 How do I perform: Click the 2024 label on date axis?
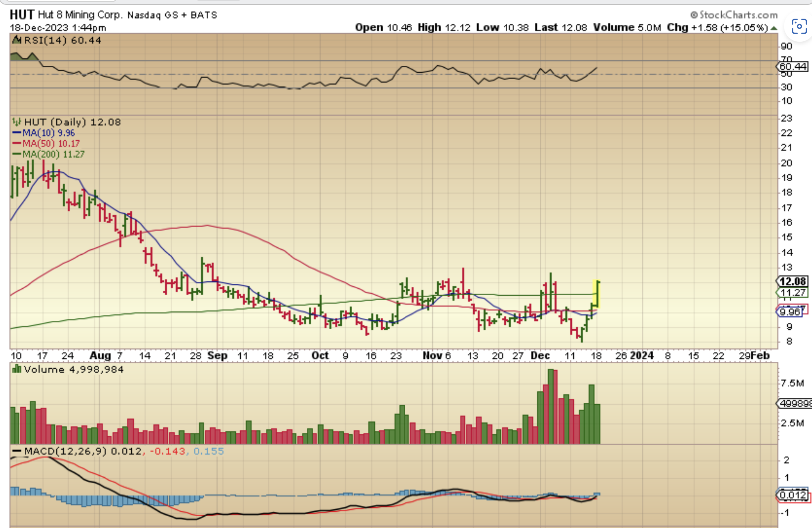(x=642, y=356)
